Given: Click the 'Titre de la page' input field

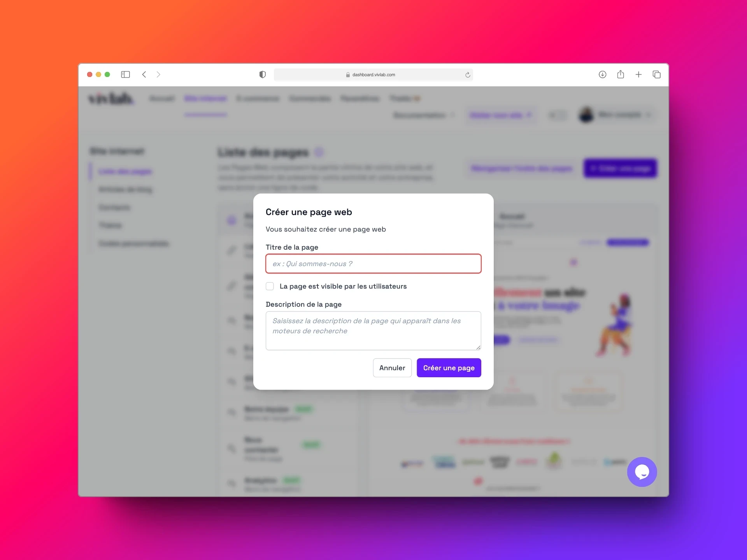Looking at the screenshot, I should tap(373, 264).
